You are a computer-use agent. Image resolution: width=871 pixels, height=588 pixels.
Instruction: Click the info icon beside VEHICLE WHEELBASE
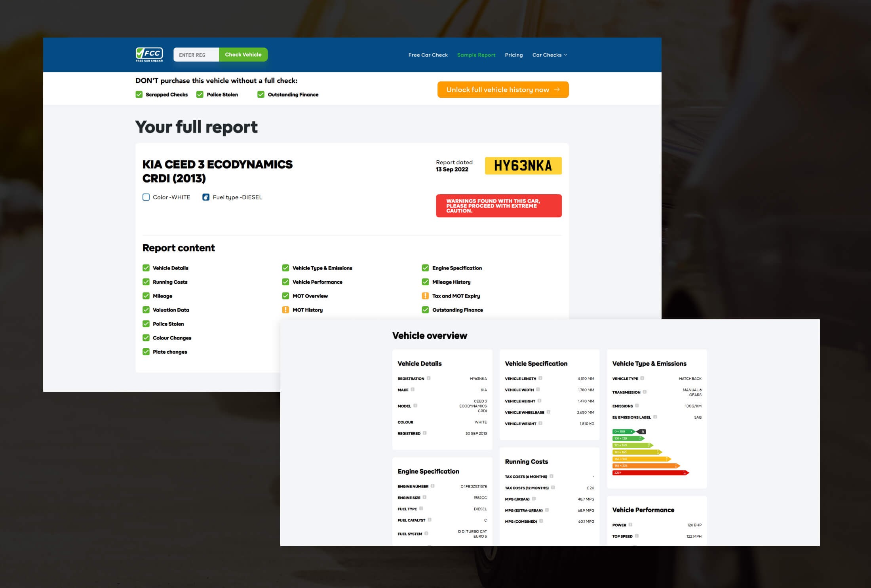549,412
